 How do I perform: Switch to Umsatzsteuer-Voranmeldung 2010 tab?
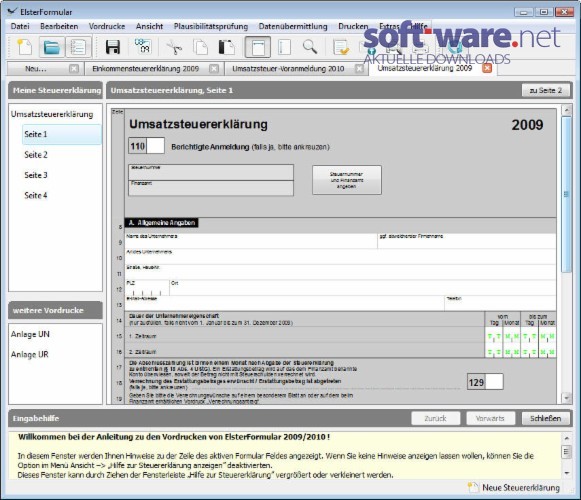click(288, 69)
